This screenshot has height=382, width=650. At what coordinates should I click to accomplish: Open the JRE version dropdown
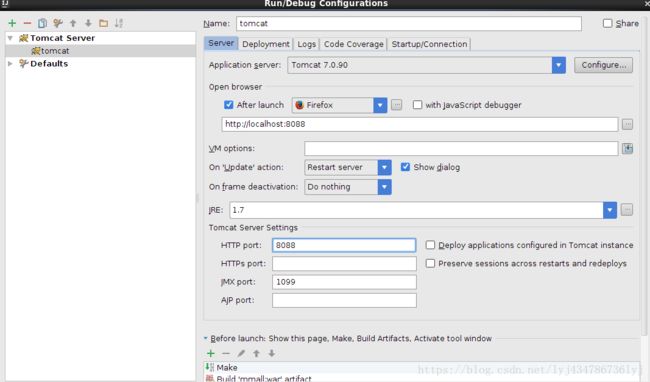tap(609, 210)
